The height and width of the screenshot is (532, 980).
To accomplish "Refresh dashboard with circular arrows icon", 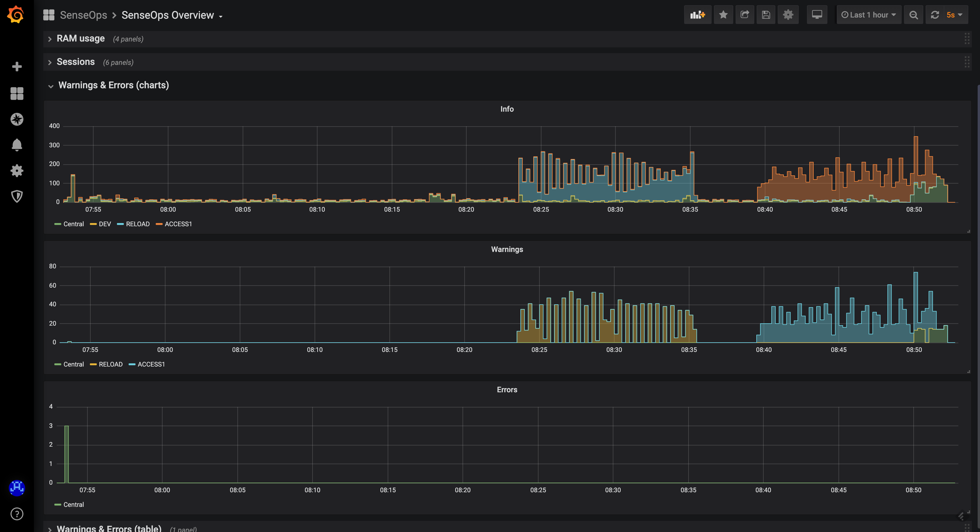I will coord(935,15).
